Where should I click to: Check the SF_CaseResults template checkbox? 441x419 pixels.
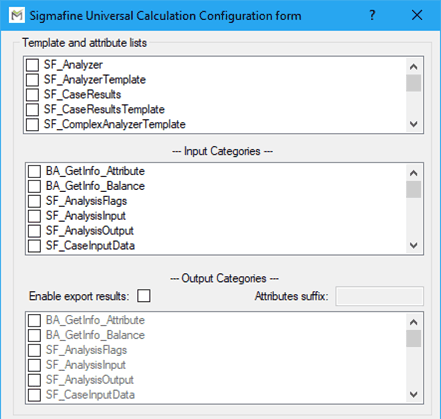click(x=32, y=95)
